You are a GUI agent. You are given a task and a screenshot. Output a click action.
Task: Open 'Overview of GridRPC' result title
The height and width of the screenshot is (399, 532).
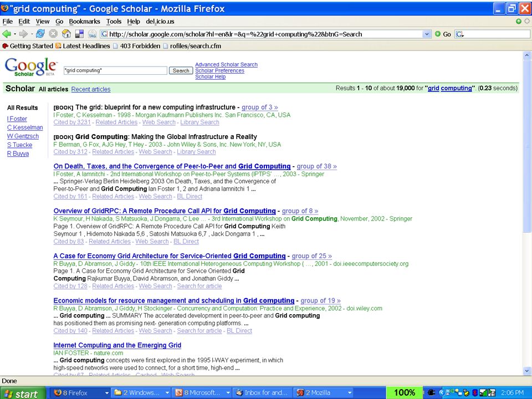pyautogui.click(x=165, y=211)
